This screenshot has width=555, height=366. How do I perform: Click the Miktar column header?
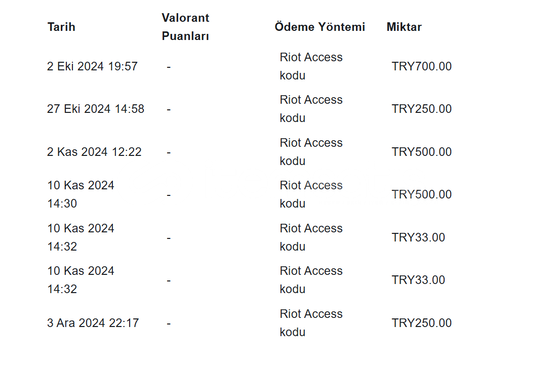coord(404,27)
